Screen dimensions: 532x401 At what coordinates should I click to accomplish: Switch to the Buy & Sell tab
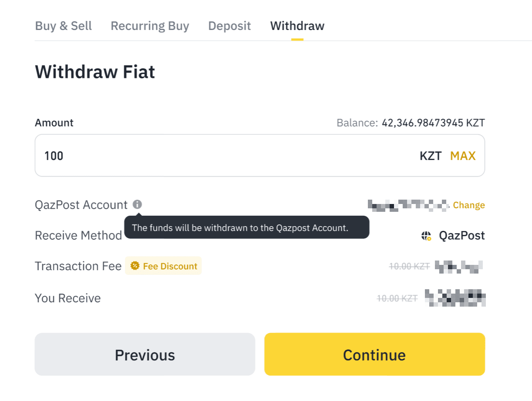click(x=64, y=26)
